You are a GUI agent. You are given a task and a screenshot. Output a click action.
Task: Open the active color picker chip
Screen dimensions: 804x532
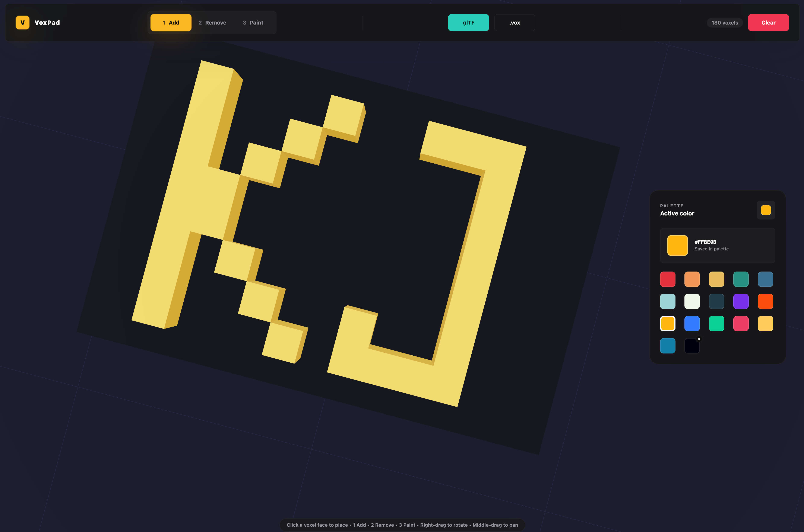(766, 210)
